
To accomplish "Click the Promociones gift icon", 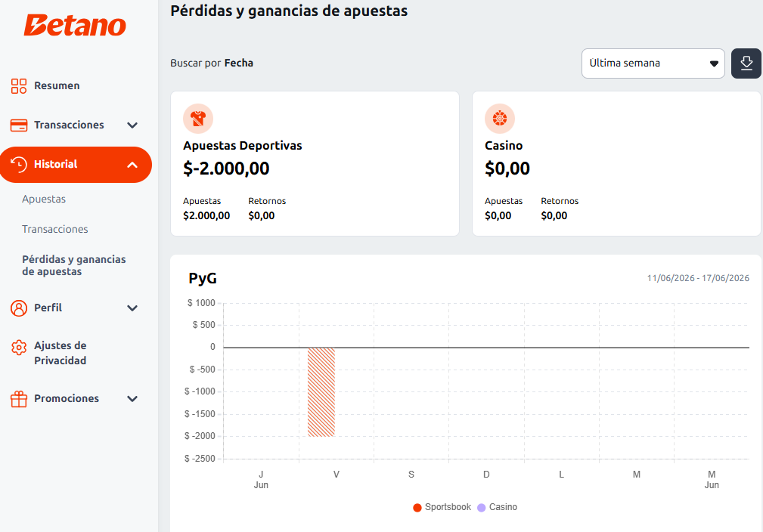I will click(18, 399).
